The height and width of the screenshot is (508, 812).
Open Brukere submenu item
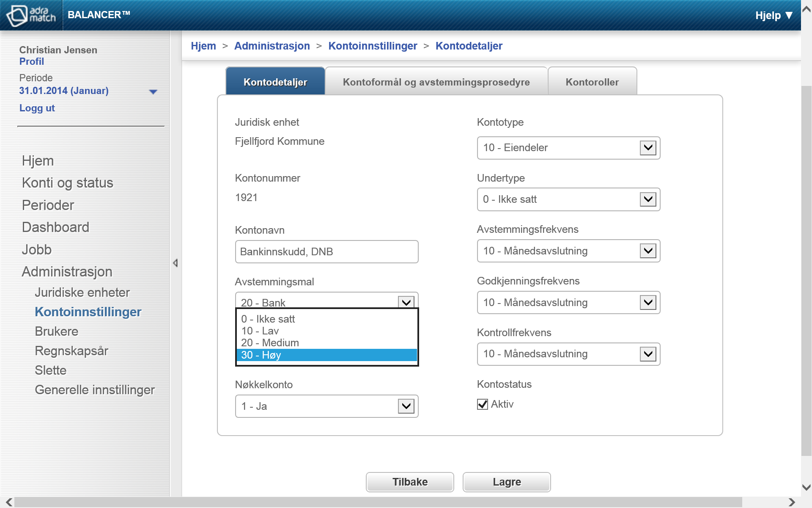pos(57,331)
